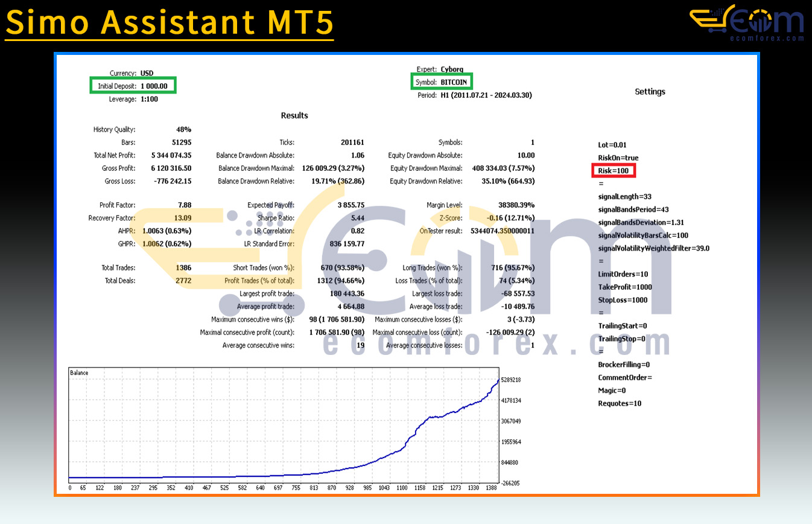812x524 pixels.
Task: Select Gross Profit '6 120 316.50'
Action: coord(171,168)
